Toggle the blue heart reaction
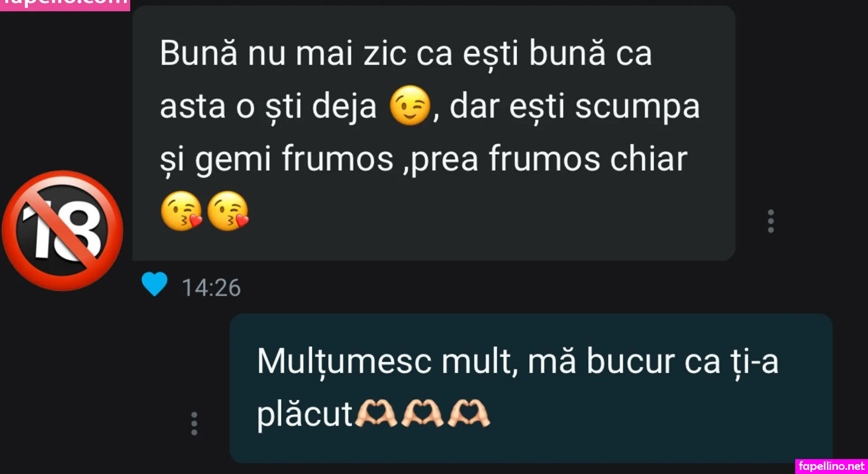This screenshot has width=868, height=474. click(x=155, y=284)
